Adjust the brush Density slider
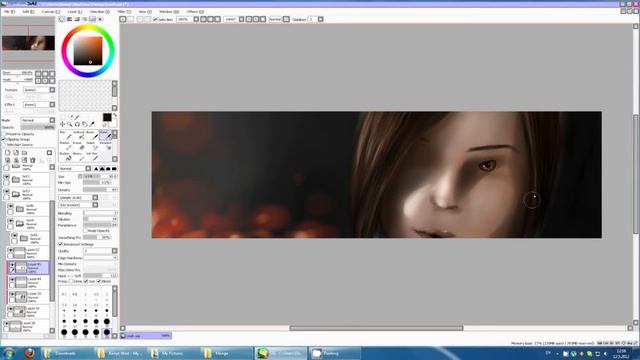640x360 pixels. pos(100,190)
